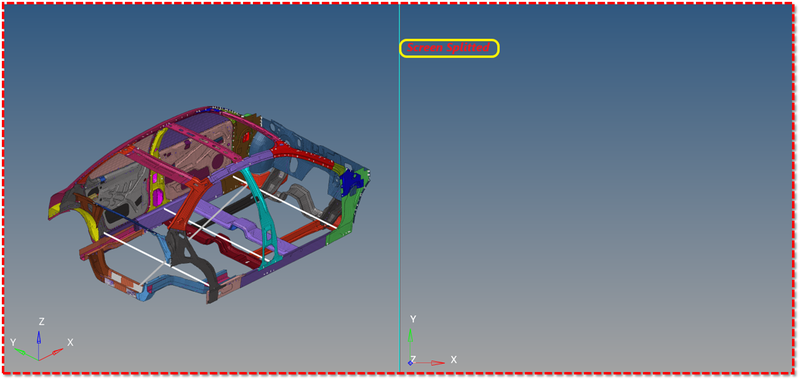
Task: Click the right viewport's green Y axis arrow
Action: point(410,344)
